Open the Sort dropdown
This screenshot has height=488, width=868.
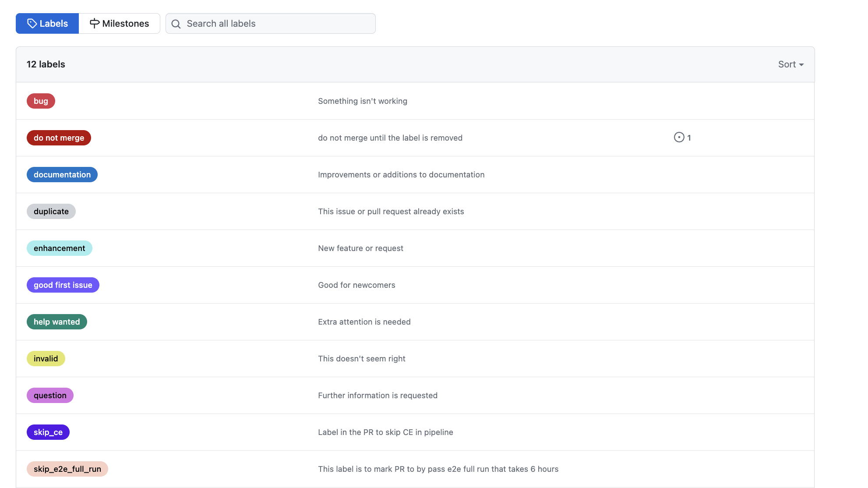791,64
